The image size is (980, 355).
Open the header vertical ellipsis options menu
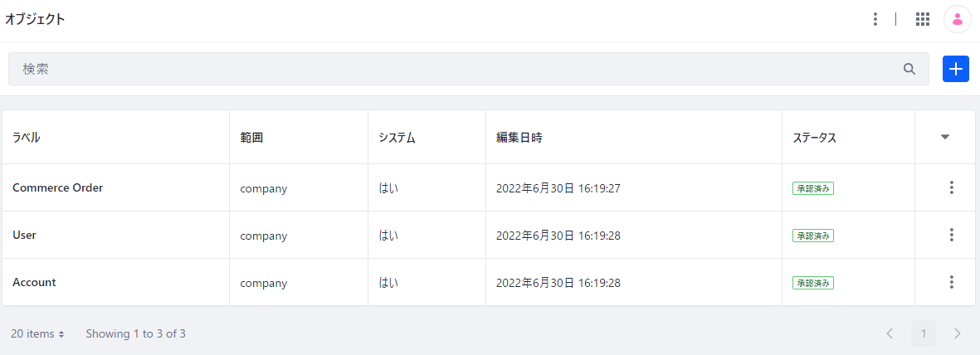click(875, 19)
